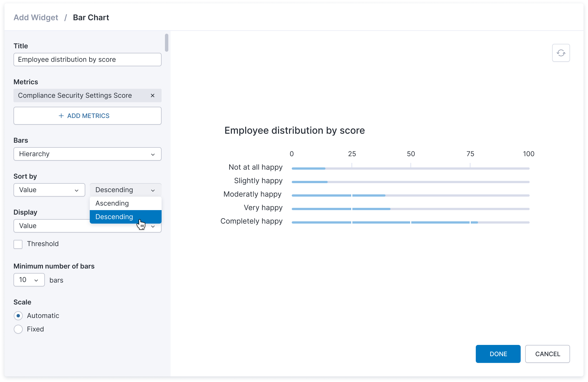Collapse the Descending sort order dropdown
The image size is (588, 382).
click(x=125, y=190)
